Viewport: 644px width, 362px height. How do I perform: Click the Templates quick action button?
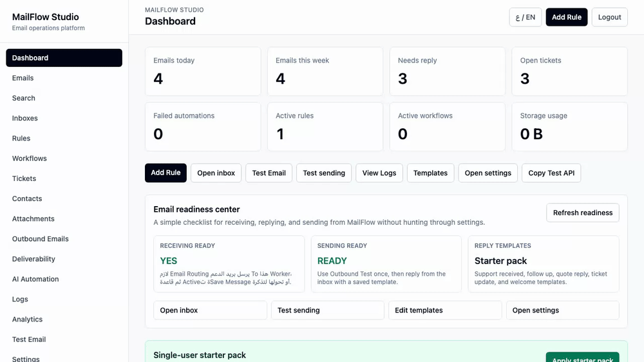coord(430,173)
